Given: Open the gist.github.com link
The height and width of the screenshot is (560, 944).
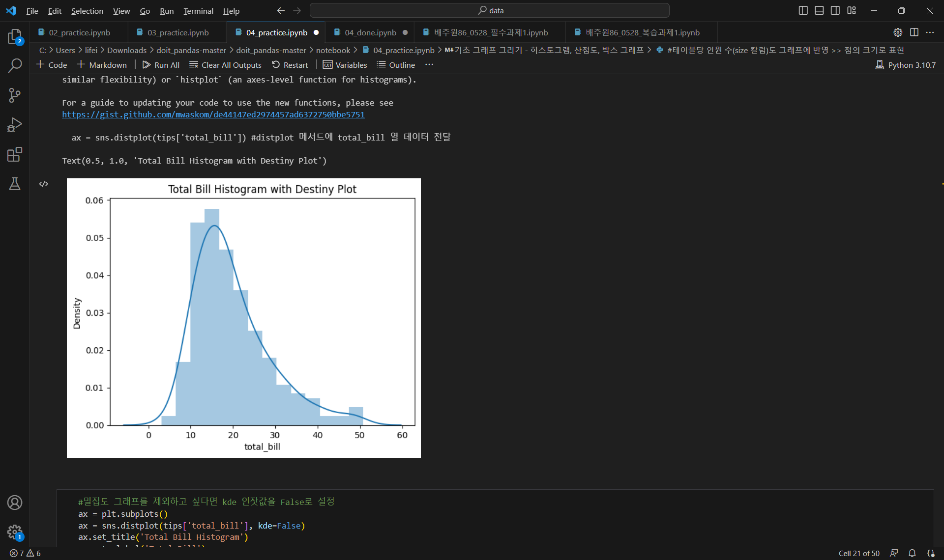Looking at the screenshot, I should 213,114.
